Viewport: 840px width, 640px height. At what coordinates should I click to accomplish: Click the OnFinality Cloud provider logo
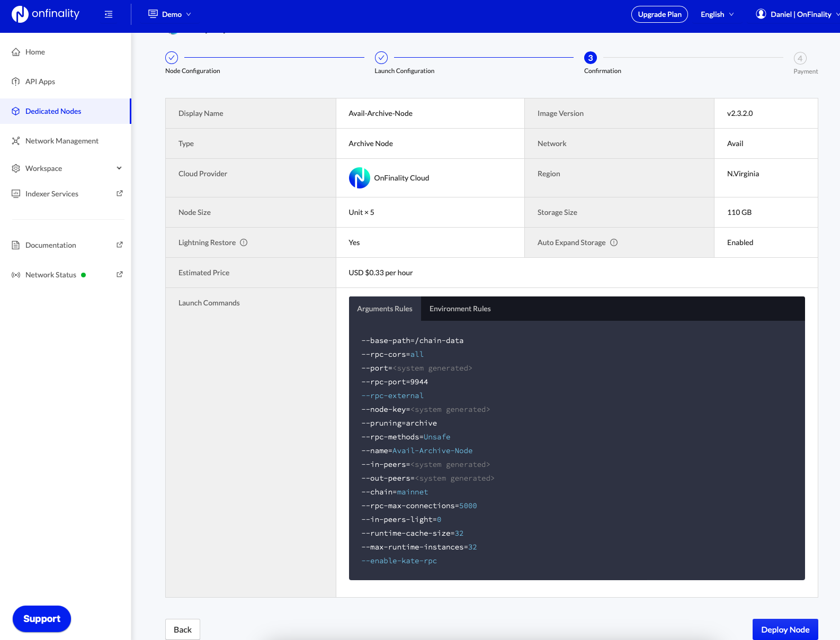(x=359, y=178)
